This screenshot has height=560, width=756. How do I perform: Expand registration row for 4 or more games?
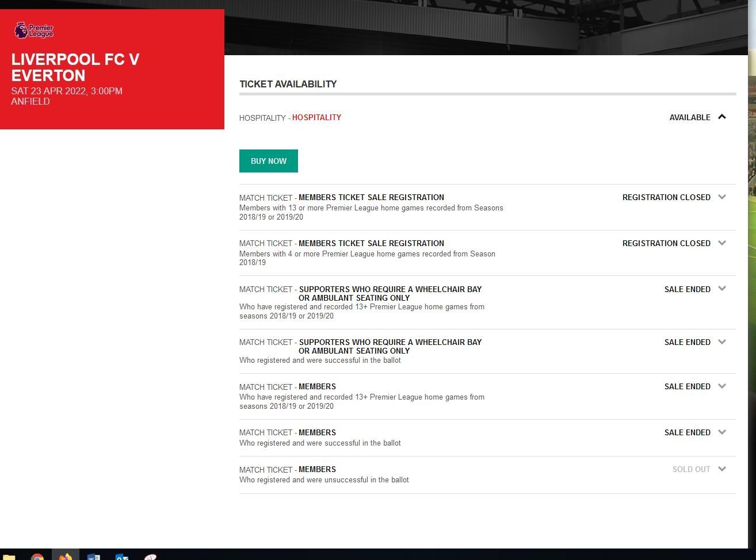pyautogui.click(x=722, y=243)
